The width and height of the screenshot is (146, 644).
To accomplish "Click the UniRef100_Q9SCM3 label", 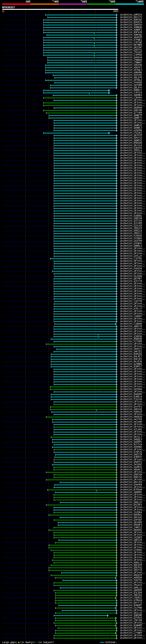I will point(131,75).
